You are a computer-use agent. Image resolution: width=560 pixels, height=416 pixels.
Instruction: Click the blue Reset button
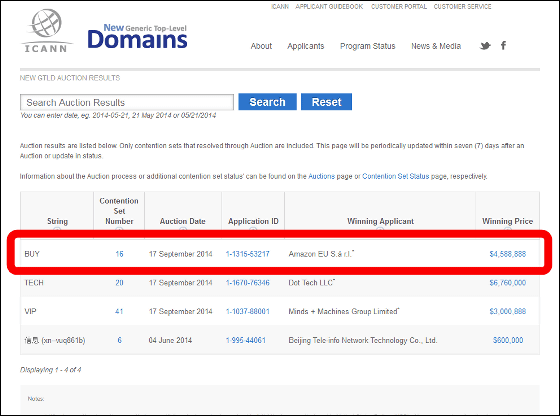pos(326,102)
